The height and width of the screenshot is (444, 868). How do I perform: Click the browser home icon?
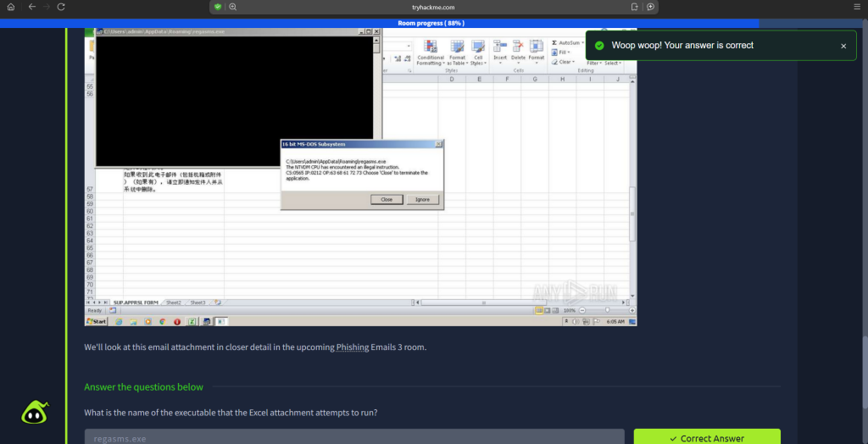pyautogui.click(x=11, y=7)
